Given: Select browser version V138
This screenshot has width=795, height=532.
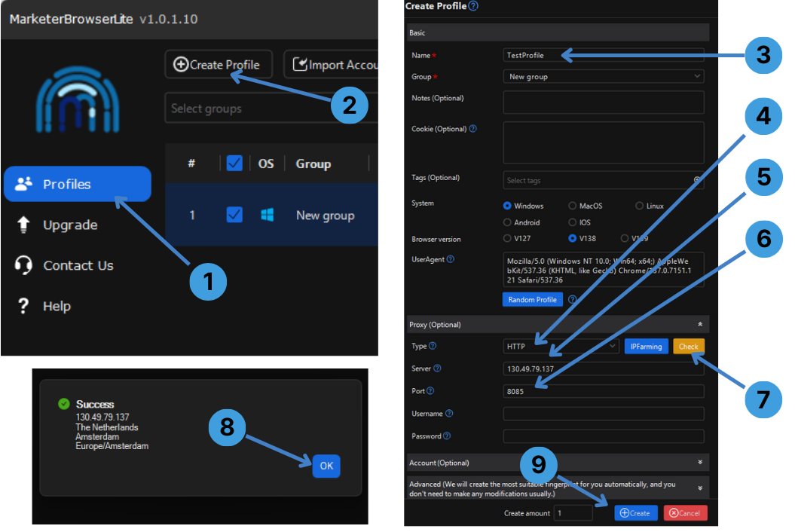Looking at the screenshot, I should coord(573,238).
